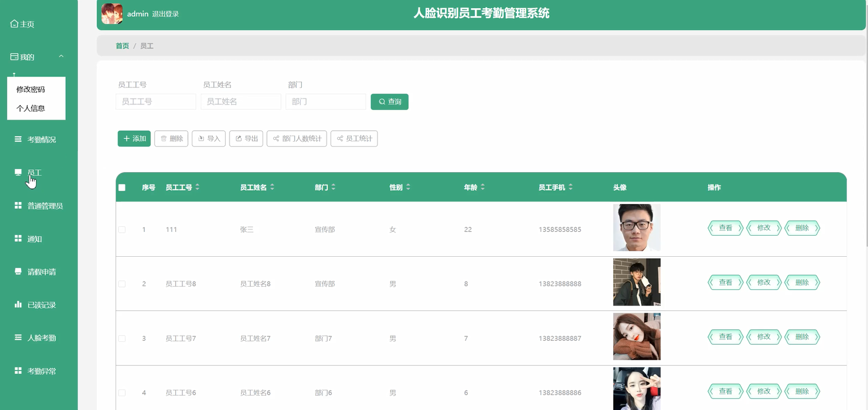Click the grid icon beside 普通管理员

18,205
